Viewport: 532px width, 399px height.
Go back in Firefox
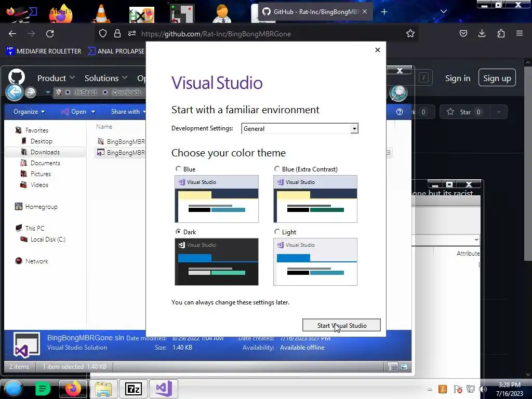(12, 34)
